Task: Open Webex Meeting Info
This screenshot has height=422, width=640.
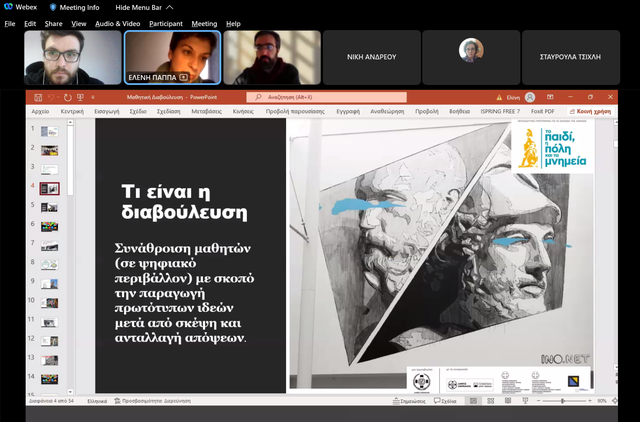Action: (74, 7)
